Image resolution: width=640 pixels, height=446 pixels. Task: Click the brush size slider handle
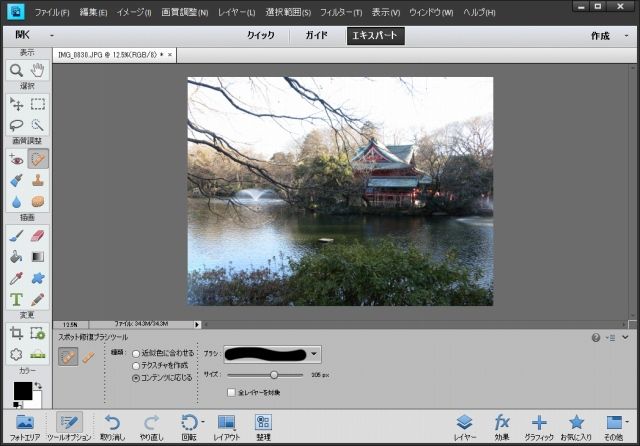tap(274, 375)
